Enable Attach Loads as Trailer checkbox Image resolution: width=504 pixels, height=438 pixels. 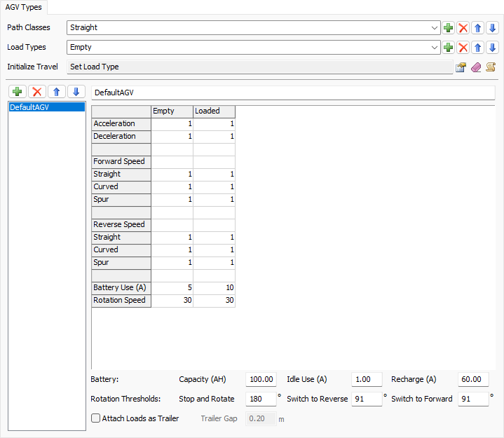[96, 418]
